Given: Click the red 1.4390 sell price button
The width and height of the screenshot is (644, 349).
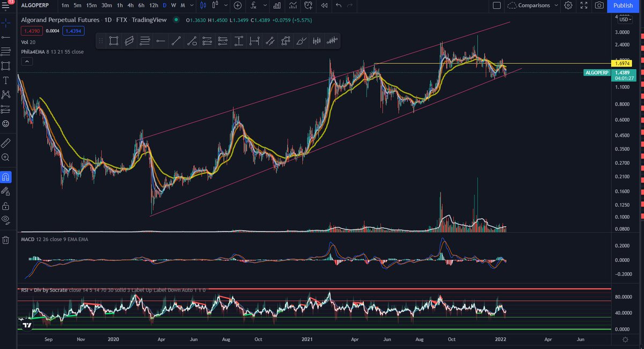Looking at the screenshot, I should 32,31.
